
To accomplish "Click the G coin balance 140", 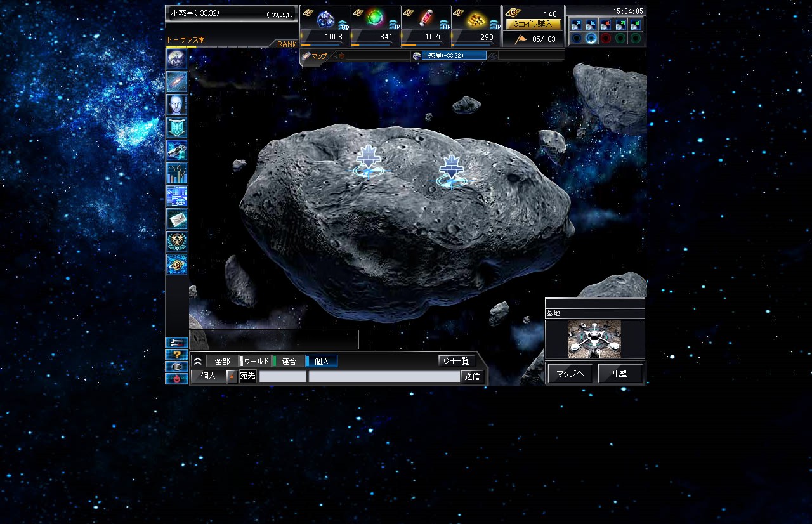I will click(550, 15).
